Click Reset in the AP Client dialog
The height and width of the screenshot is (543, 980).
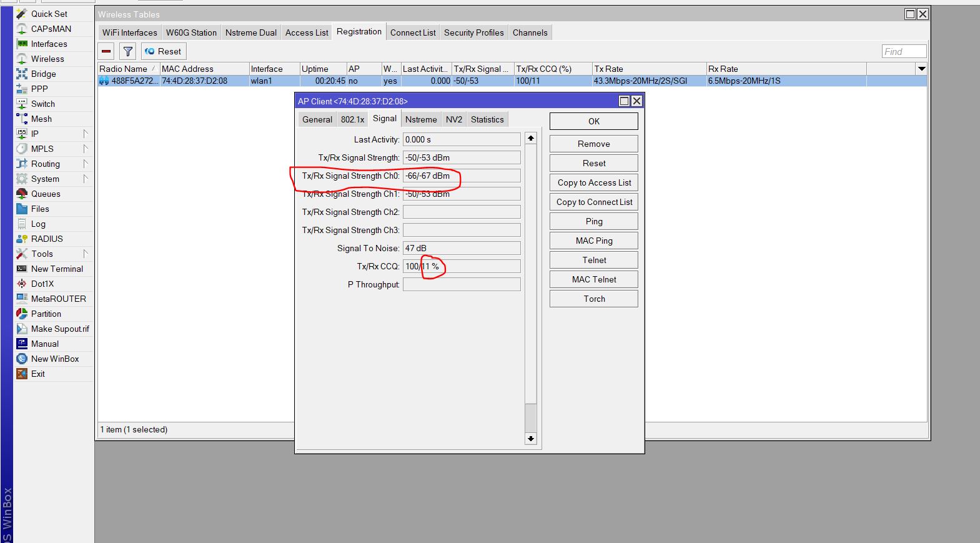click(594, 163)
